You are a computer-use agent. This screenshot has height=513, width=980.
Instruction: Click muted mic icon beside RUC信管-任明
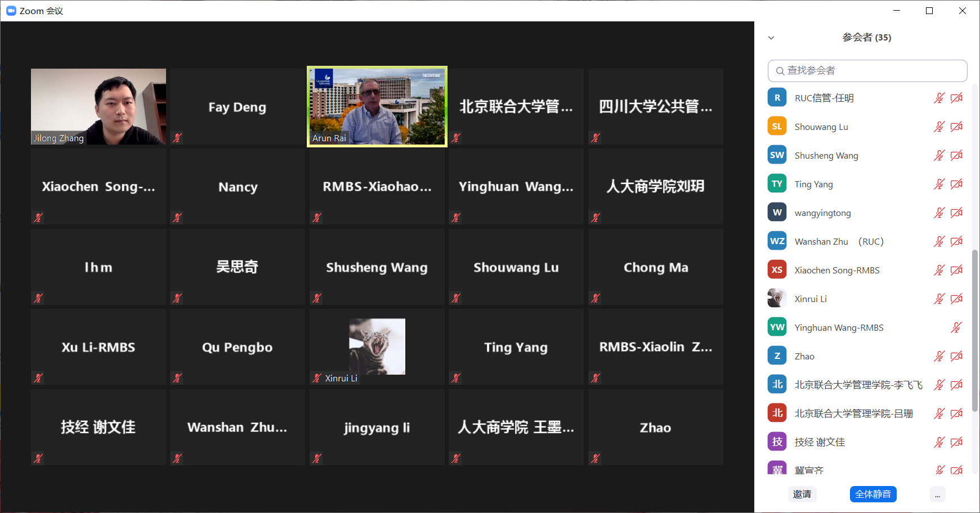coord(939,98)
